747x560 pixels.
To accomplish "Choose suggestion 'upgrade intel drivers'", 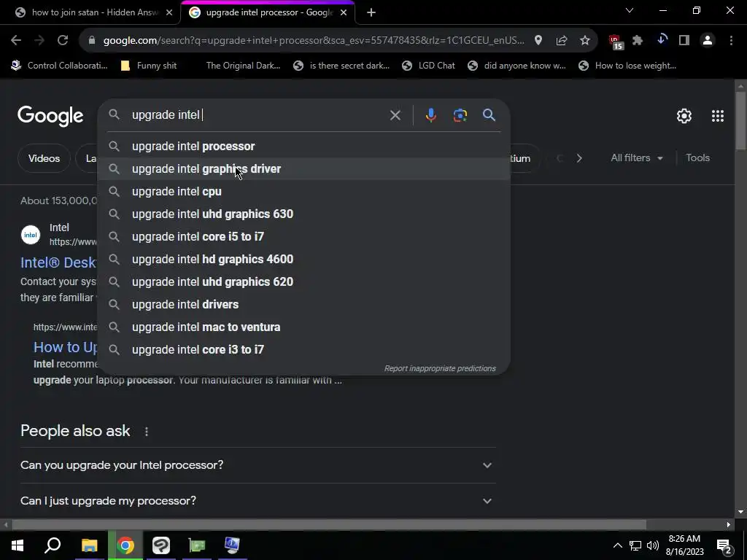I will click(x=304, y=304).
